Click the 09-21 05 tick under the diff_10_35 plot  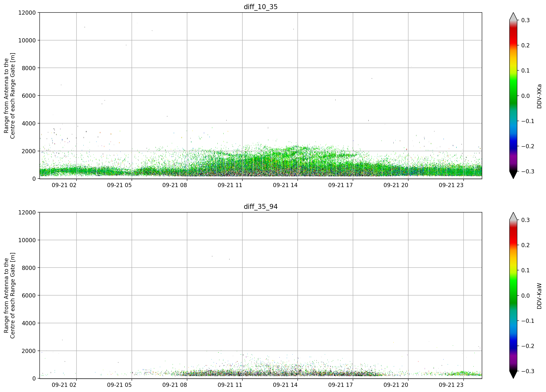pyautogui.click(x=120, y=185)
